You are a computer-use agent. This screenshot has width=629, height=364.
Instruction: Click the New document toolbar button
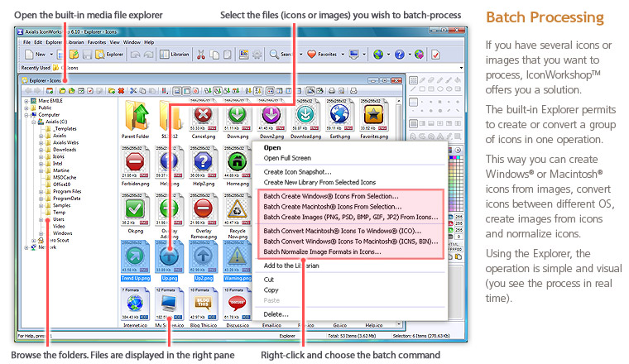(36, 55)
